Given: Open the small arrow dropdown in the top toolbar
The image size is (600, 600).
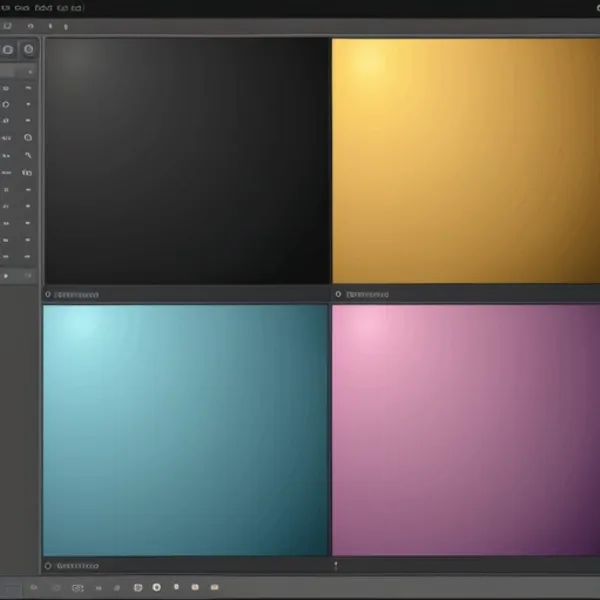Looking at the screenshot, I should click(x=68, y=27).
